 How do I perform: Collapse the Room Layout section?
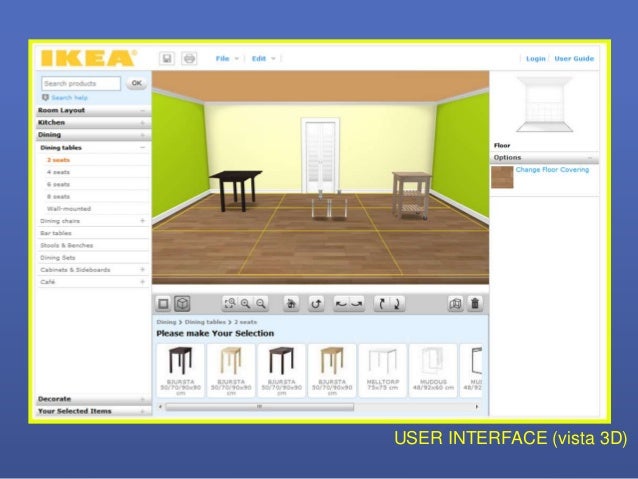click(142, 111)
